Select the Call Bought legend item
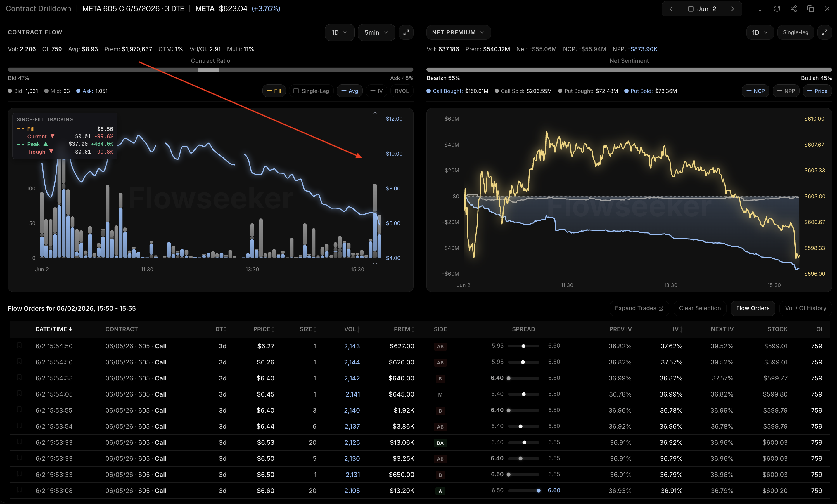Image resolution: width=837 pixels, height=504 pixels. coord(458,91)
